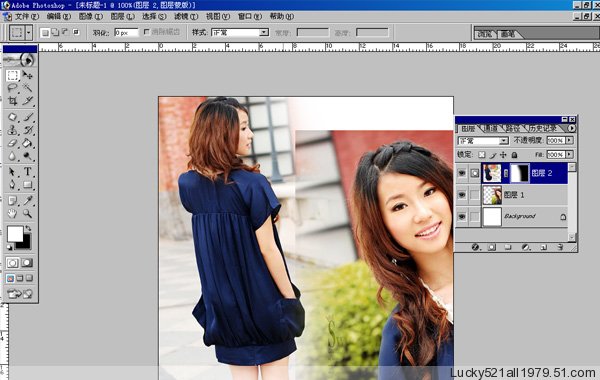Image resolution: width=600 pixels, height=380 pixels.
Task: Select the Zoom tool
Action: (27, 214)
